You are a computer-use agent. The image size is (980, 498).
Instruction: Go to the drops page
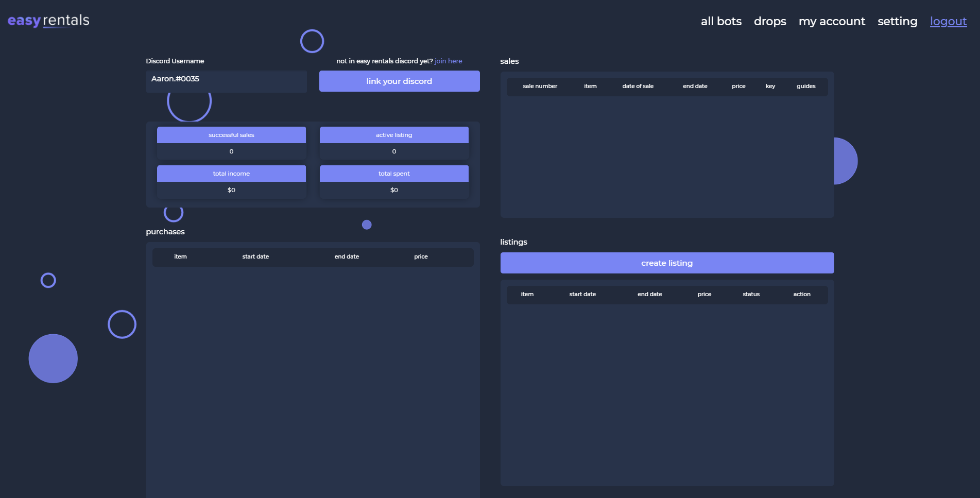coord(770,21)
